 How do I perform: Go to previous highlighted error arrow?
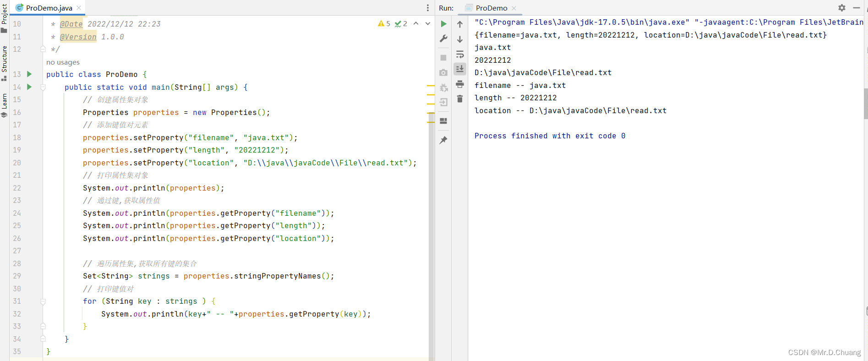416,23
